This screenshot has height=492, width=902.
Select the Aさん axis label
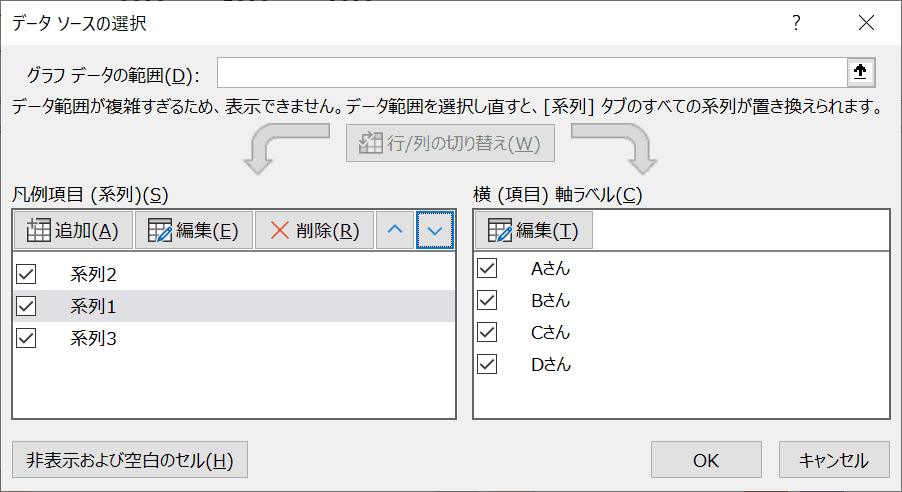coord(551,269)
